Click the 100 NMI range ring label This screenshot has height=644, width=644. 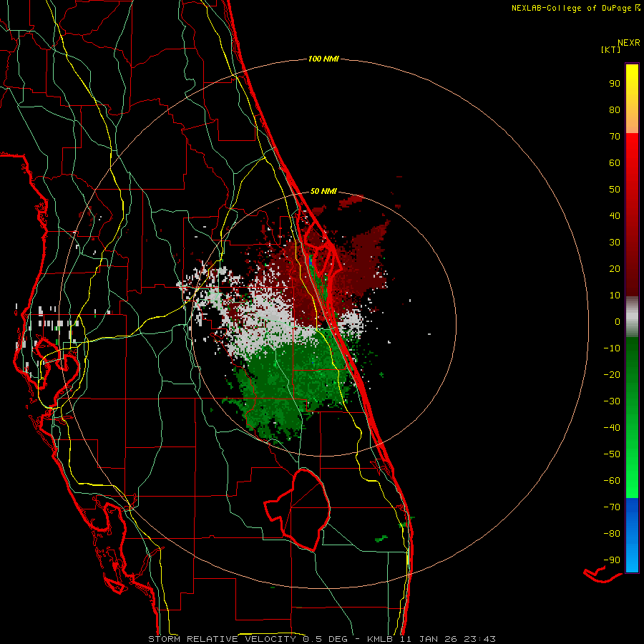click(x=323, y=59)
